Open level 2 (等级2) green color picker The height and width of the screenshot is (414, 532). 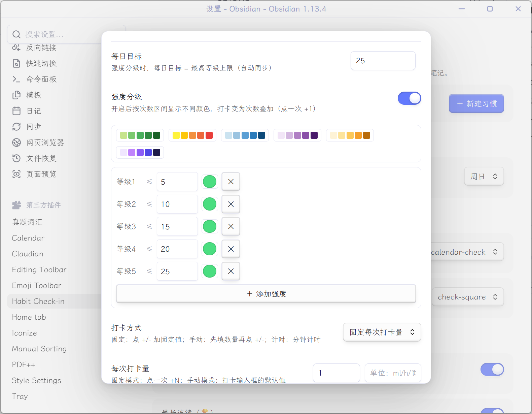tap(210, 204)
